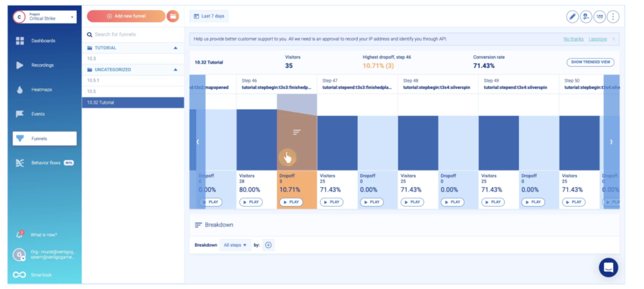
Task: Play Step 50 visitors recordings
Action: [574, 202]
